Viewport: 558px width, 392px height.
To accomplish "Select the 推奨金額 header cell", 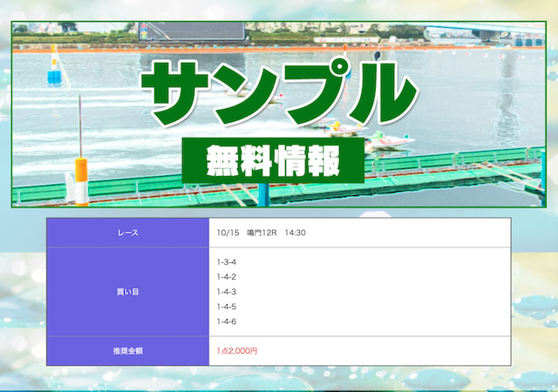I will point(128,351).
